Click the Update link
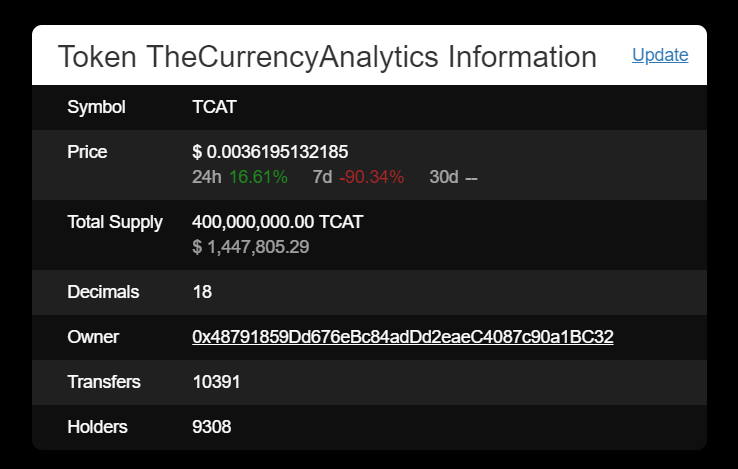Viewport: 738px width, 469px height. coord(660,55)
